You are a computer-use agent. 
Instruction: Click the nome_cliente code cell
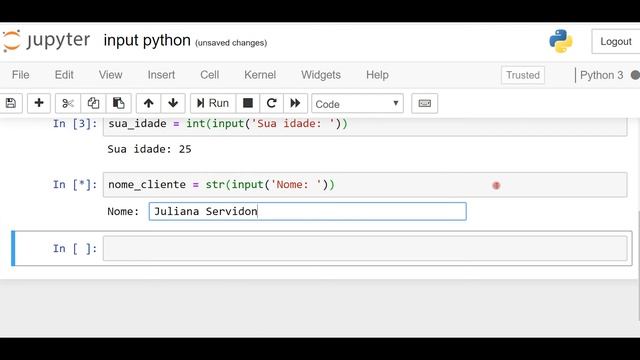pos(365,184)
